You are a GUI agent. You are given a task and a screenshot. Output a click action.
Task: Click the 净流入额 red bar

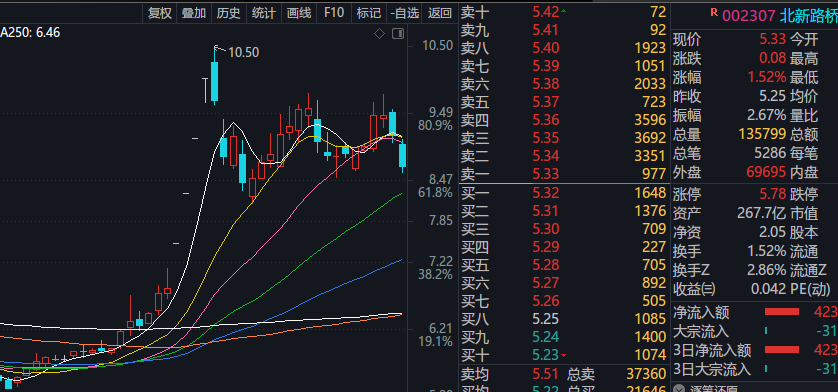click(782, 311)
